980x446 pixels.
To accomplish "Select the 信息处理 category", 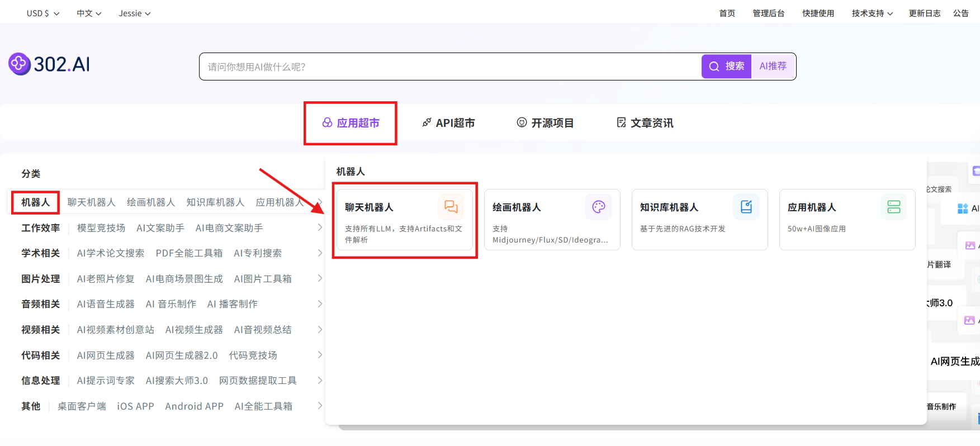I will coord(41,381).
